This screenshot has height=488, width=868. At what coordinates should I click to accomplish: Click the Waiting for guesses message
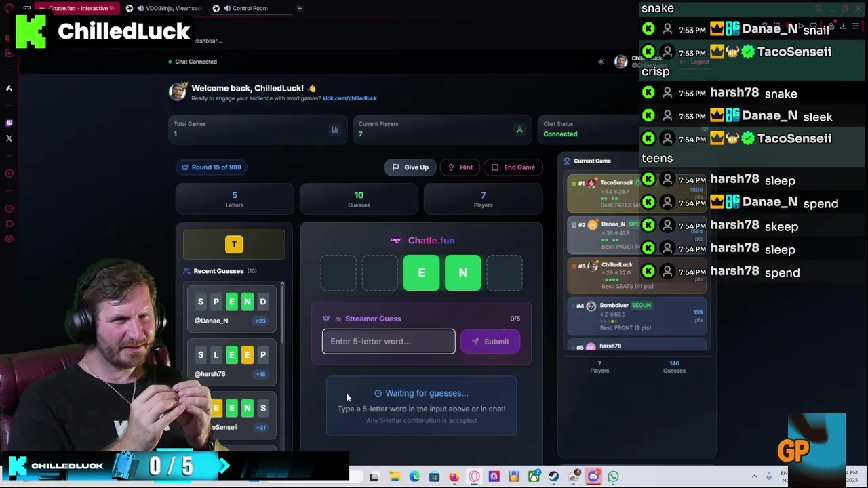click(x=421, y=393)
